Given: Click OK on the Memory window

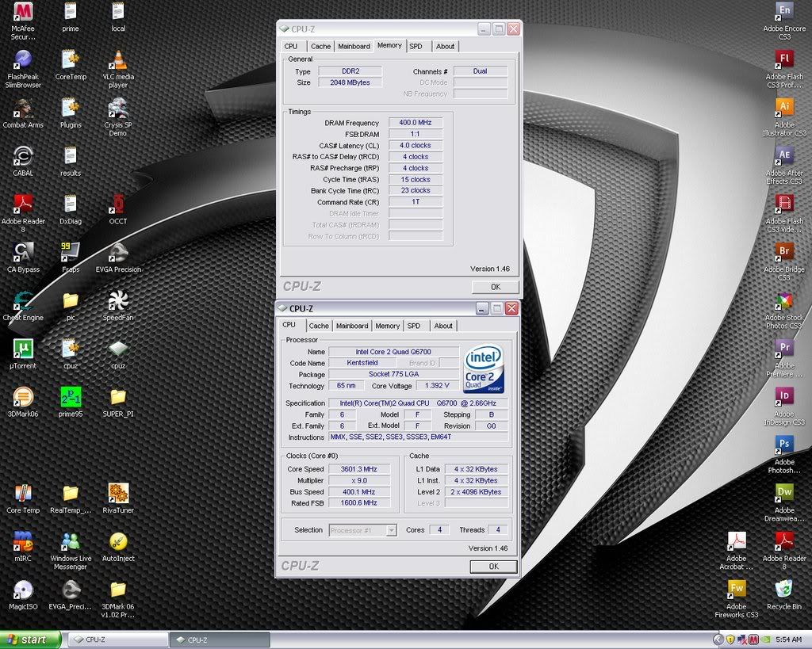Looking at the screenshot, I should coord(494,287).
